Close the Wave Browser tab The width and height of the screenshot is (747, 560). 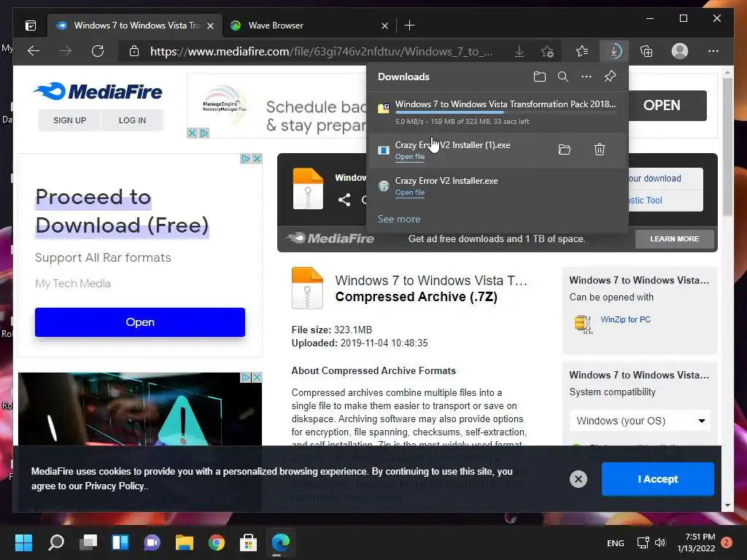click(x=384, y=26)
